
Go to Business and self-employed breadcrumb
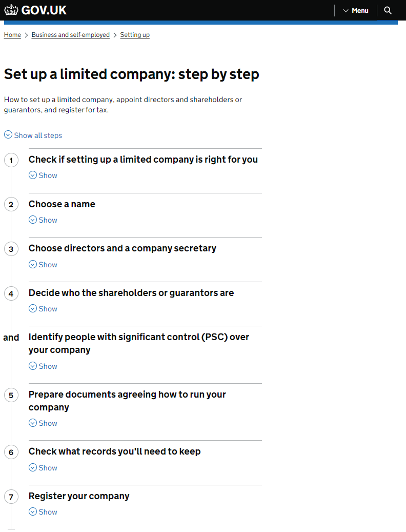[71, 34]
